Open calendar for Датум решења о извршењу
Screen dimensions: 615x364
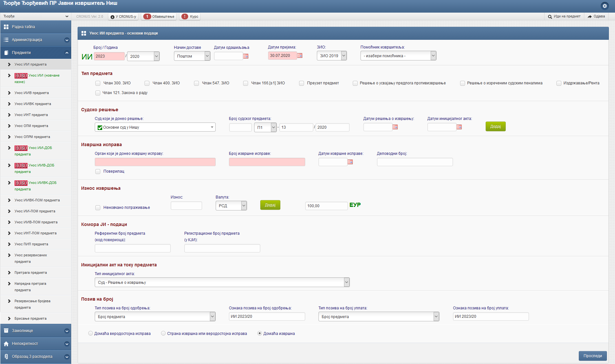click(x=395, y=127)
